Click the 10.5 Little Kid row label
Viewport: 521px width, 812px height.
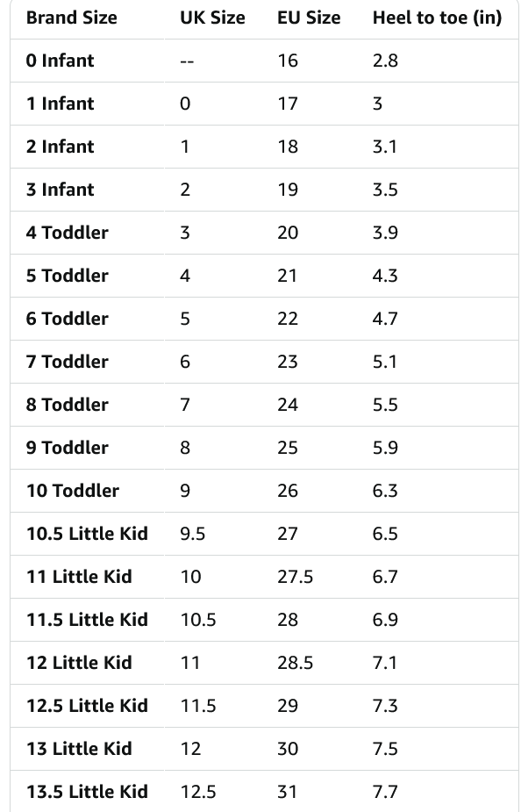[87, 534]
